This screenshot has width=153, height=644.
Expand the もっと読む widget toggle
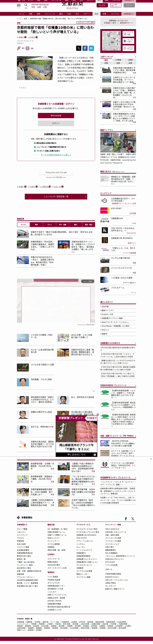[87, 281]
